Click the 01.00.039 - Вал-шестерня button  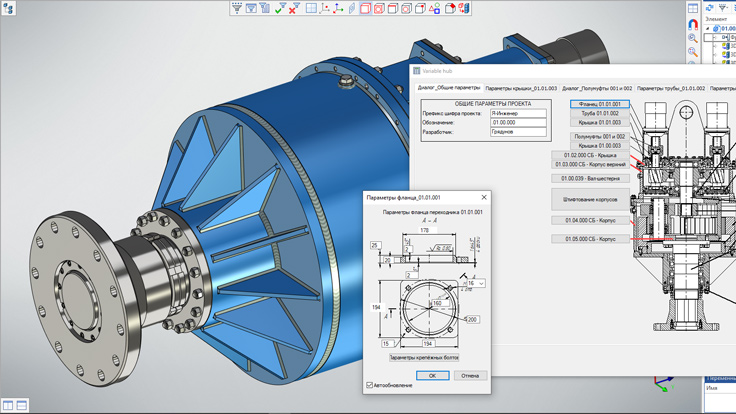[590, 178]
